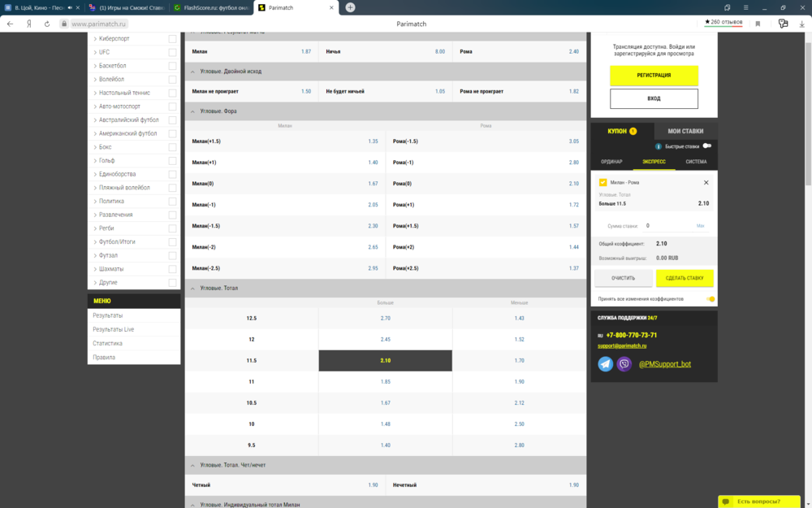Open the Viber support icon
Image resolution: width=812 pixels, height=508 pixels.
pyautogui.click(x=624, y=364)
